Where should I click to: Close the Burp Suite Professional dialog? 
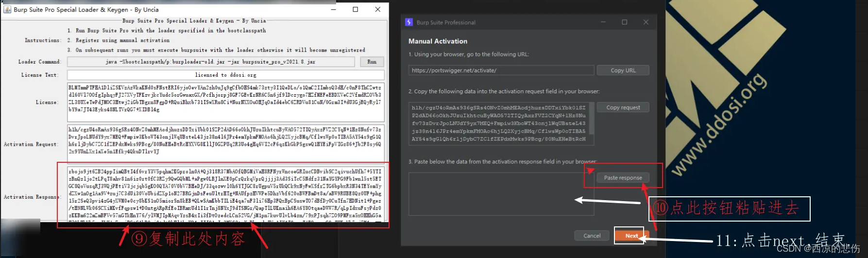pyautogui.click(x=646, y=22)
